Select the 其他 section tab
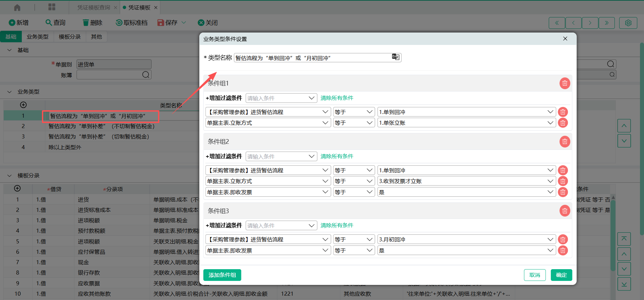Screen dimensions: 644x300 tap(96, 37)
